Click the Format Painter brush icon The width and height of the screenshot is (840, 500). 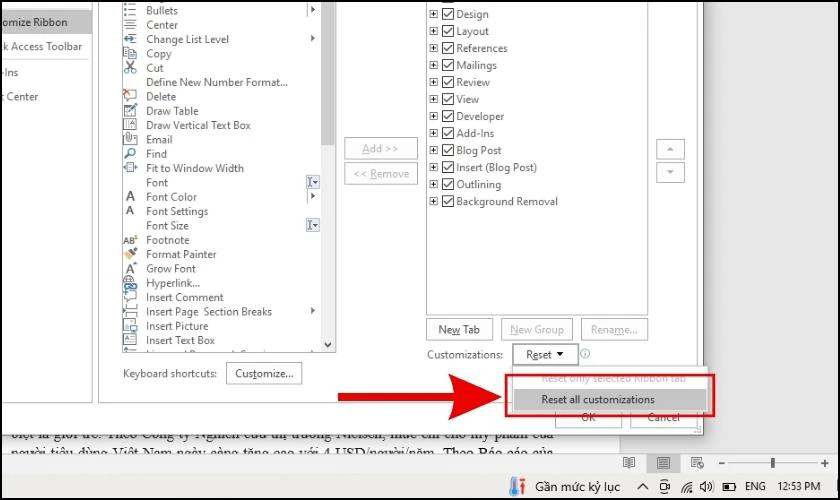[130, 253]
